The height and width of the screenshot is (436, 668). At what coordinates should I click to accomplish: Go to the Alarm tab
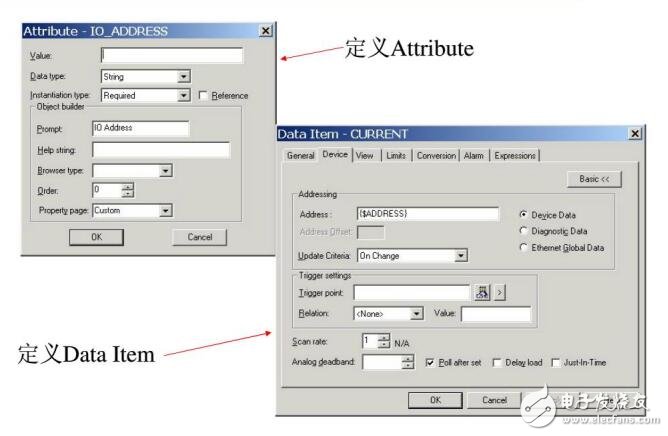(473, 156)
